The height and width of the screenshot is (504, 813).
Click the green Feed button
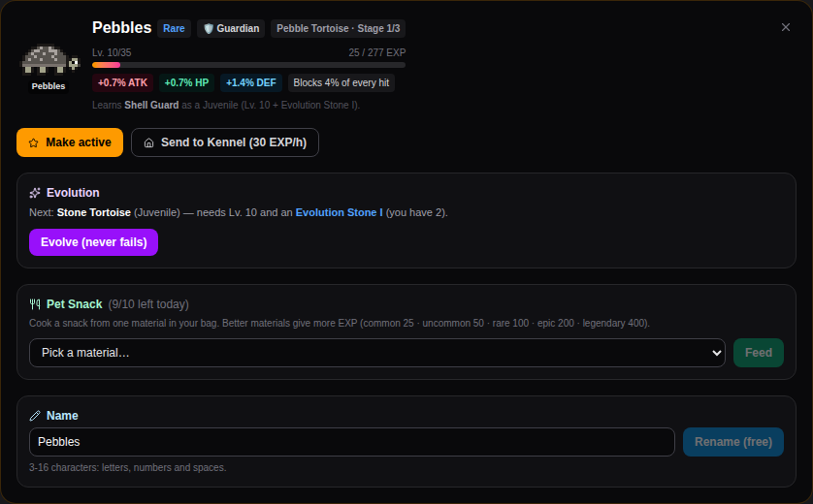pos(759,353)
